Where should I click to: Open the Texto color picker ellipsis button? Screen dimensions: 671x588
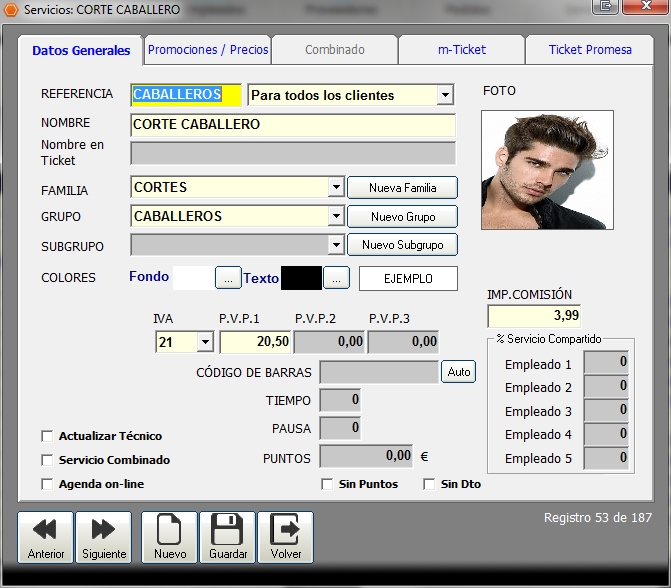336,278
